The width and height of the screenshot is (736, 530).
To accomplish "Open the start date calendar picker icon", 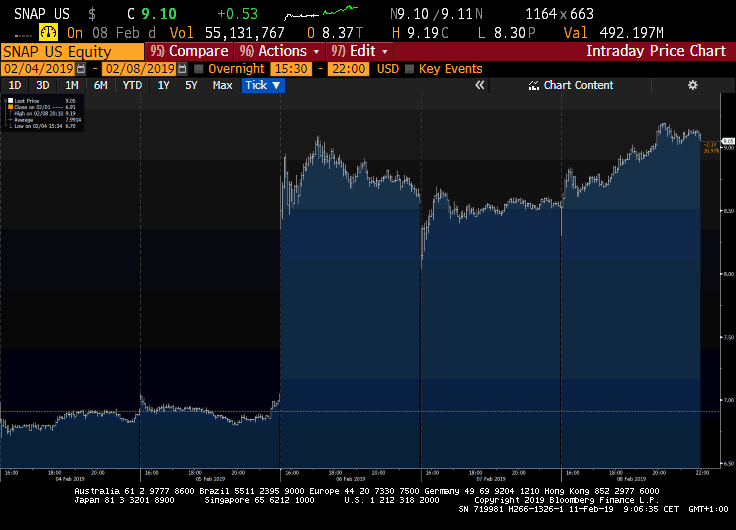I will [x=81, y=69].
